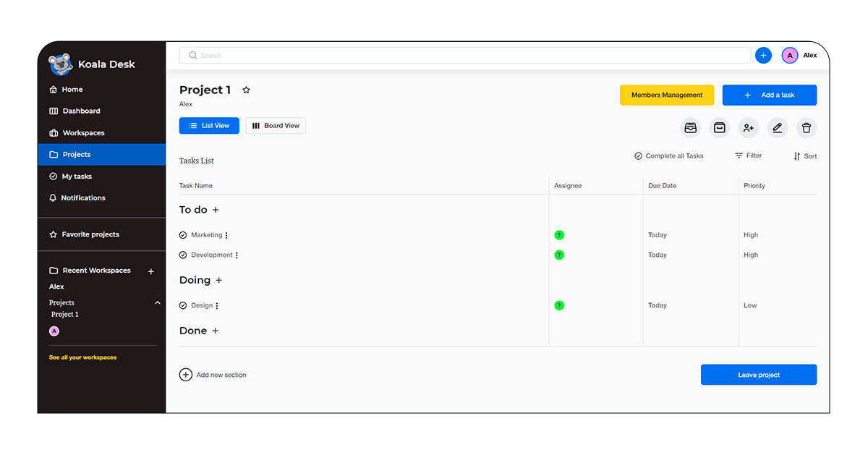Click the green assignee badge for Design
Viewport: 868px width, 463px height.
point(559,306)
